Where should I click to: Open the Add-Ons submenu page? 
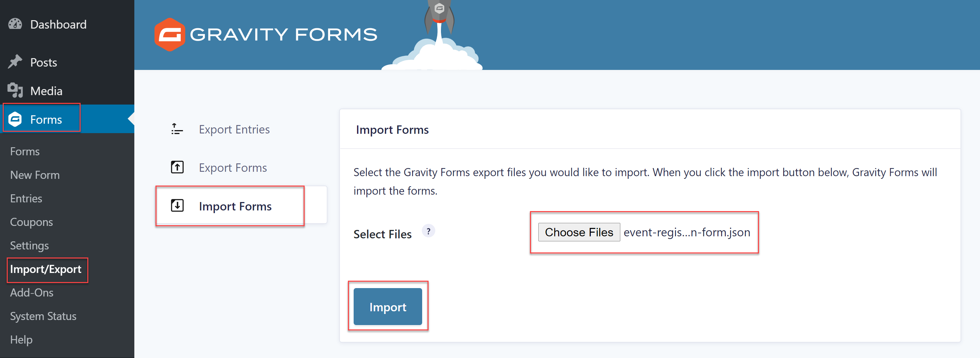click(x=32, y=292)
